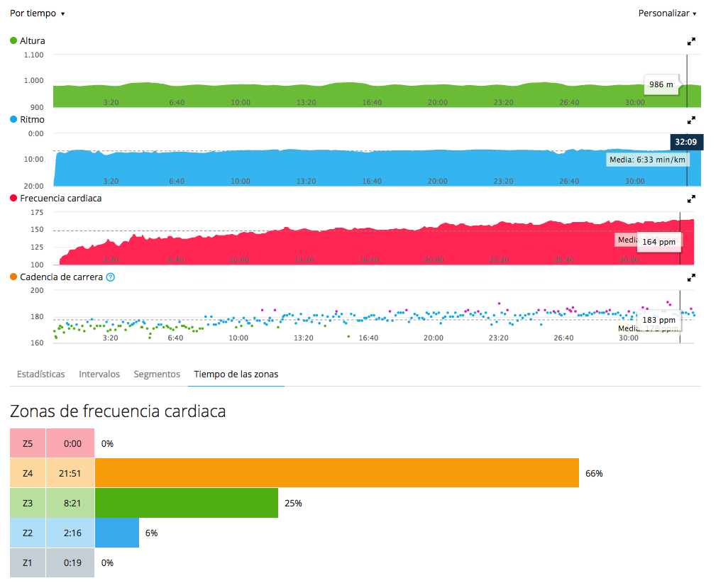Switch to the Intervalos tab

coord(99,374)
